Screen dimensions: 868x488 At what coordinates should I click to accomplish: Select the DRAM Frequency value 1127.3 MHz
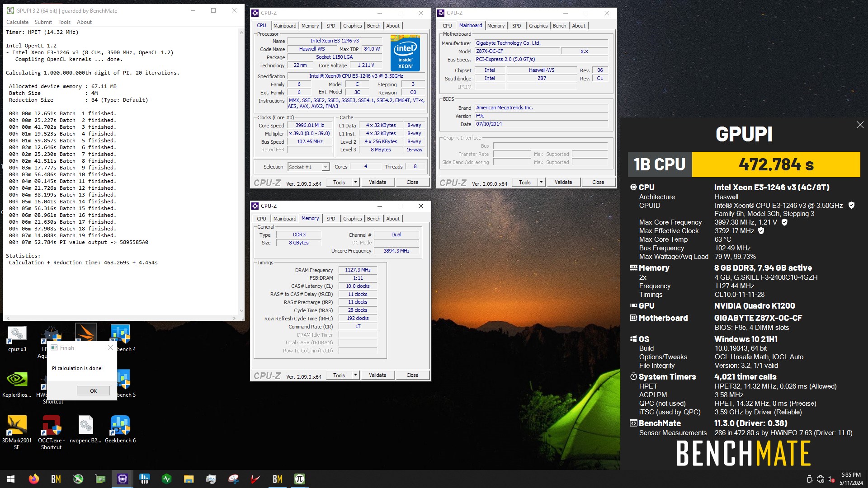click(x=358, y=270)
